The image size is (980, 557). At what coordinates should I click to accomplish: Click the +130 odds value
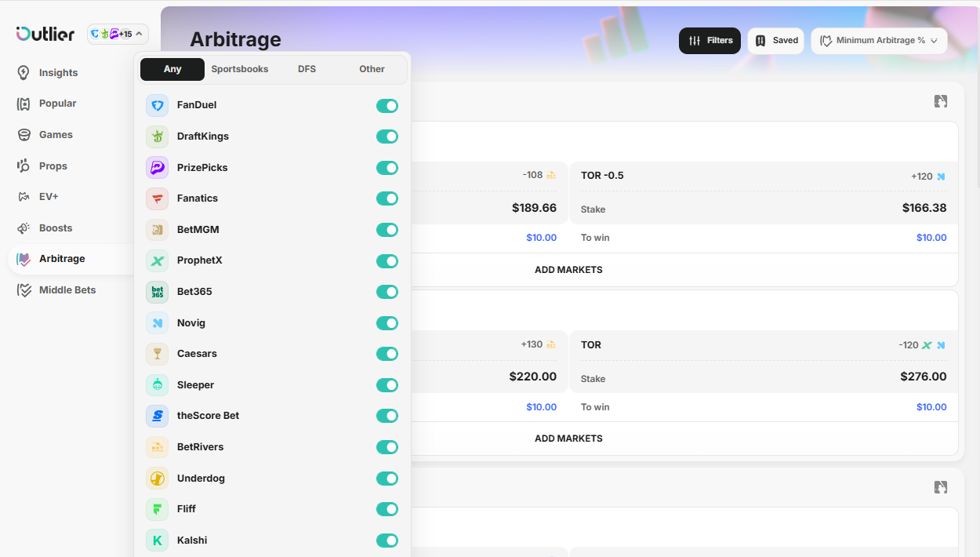(x=532, y=344)
